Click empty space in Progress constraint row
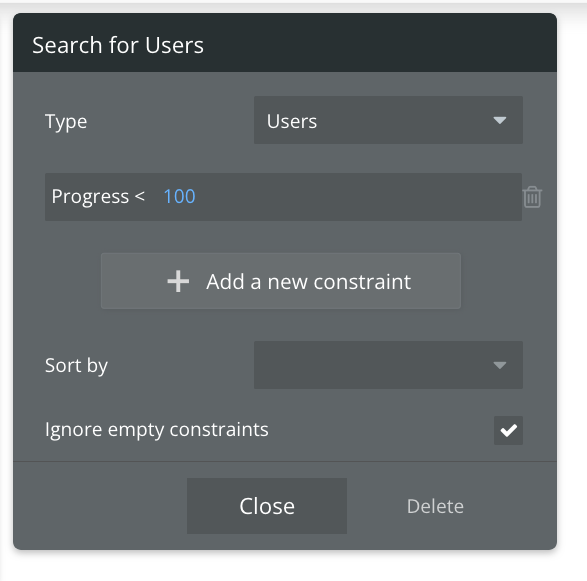This screenshot has width=587, height=581. point(356,197)
